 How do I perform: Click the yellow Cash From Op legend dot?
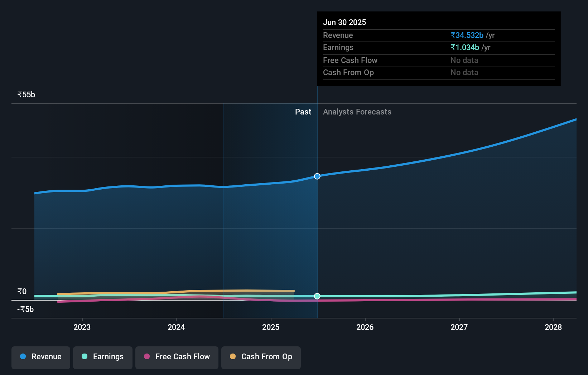[x=232, y=356]
